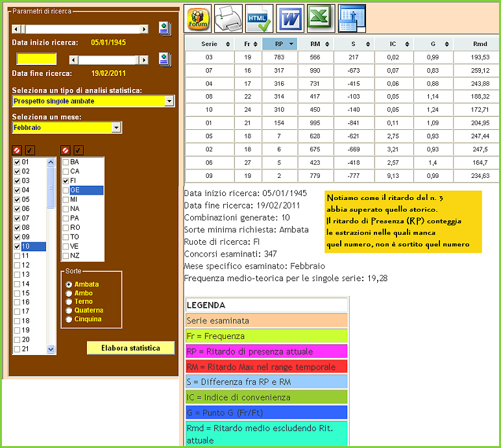Viewport: 501px width, 448px height.
Task: Select the Ambo radio option
Action: pos(69,293)
